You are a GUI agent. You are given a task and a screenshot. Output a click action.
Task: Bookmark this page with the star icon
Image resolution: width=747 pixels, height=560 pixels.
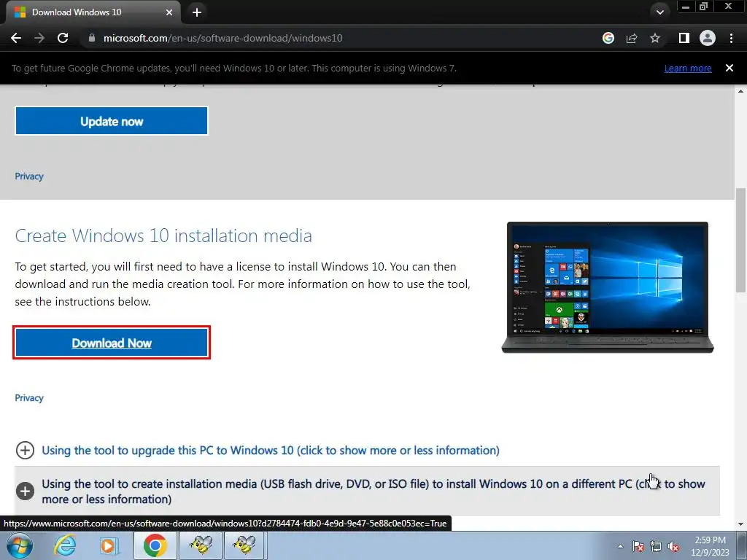coord(655,38)
